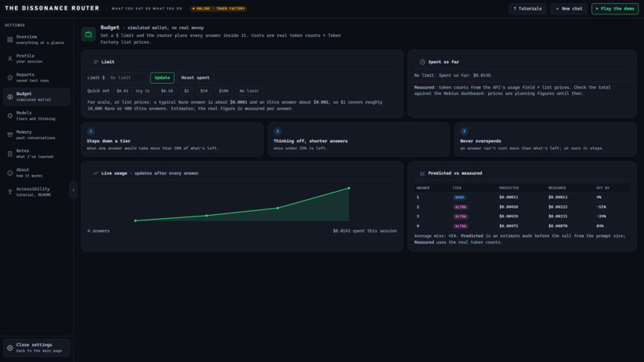Click the Reports shield icon
This screenshot has width=644, height=362.
click(x=10, y=78)
